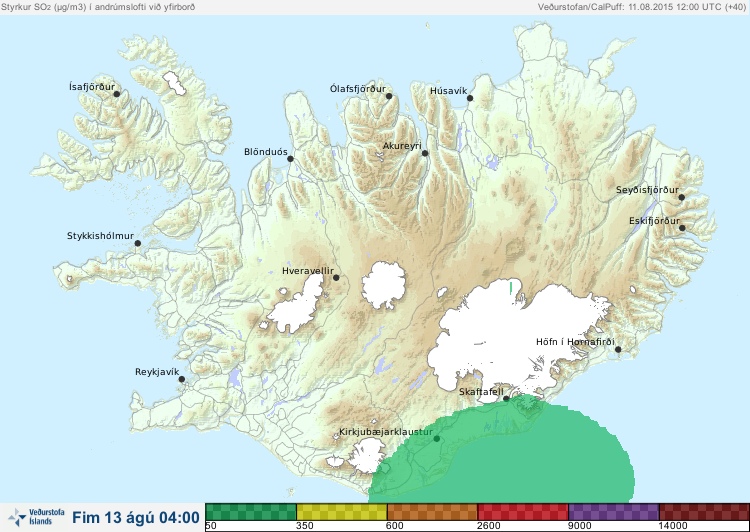Click the Eskifjörður marker dot
The height and width of the screenshot is (532, 750).
coord(682,228)
